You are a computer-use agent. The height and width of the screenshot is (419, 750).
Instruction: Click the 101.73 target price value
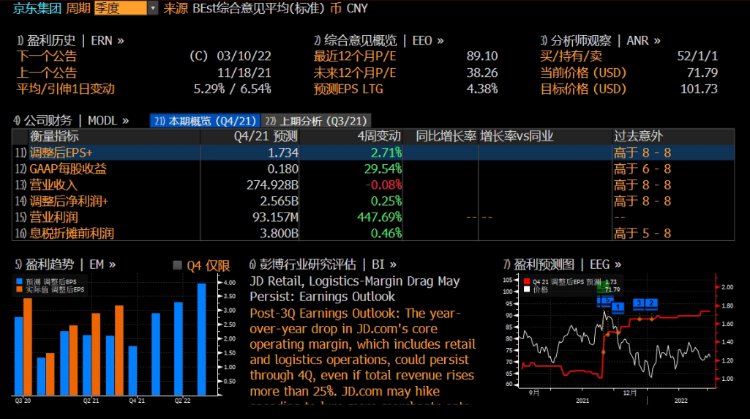pos(699,89)
